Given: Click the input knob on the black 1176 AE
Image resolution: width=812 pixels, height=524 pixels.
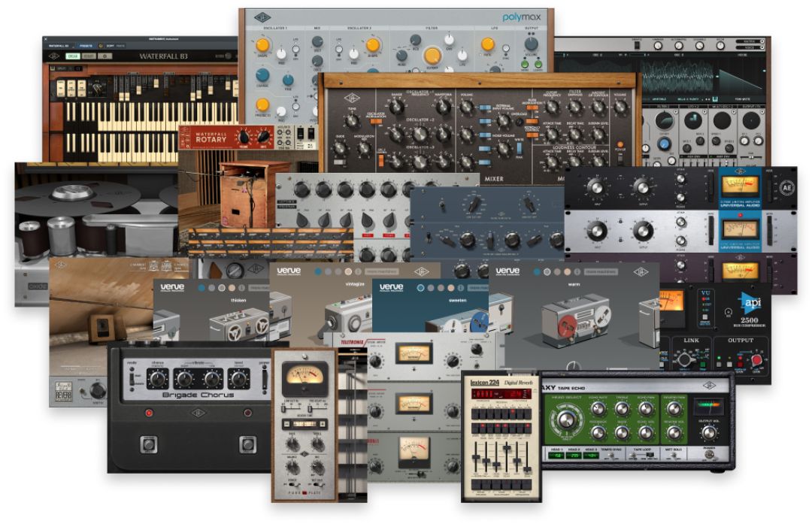Looking at the screenshot, I should [596, 187].
